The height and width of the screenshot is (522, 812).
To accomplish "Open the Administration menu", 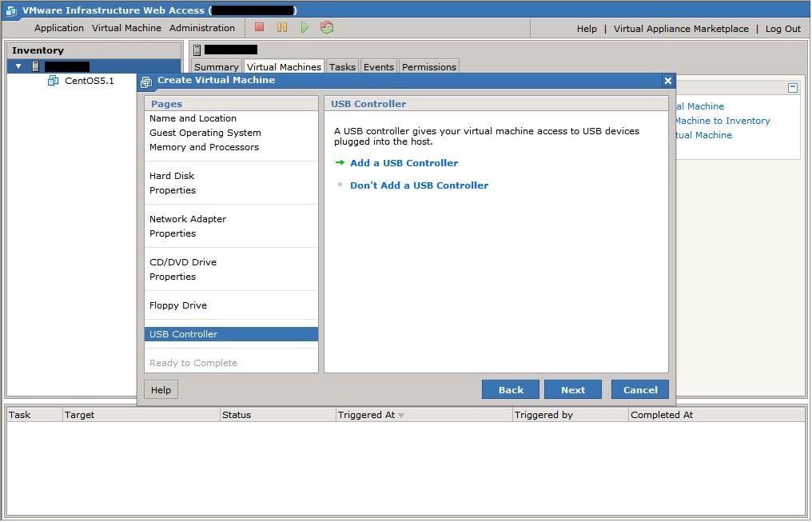I will point(202,28).
